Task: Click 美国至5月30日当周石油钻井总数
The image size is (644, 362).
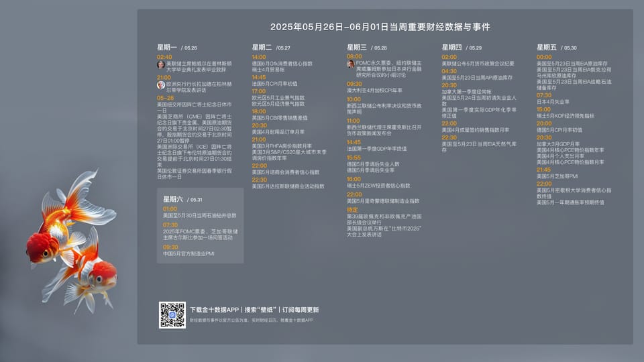Action: [200, 215]
